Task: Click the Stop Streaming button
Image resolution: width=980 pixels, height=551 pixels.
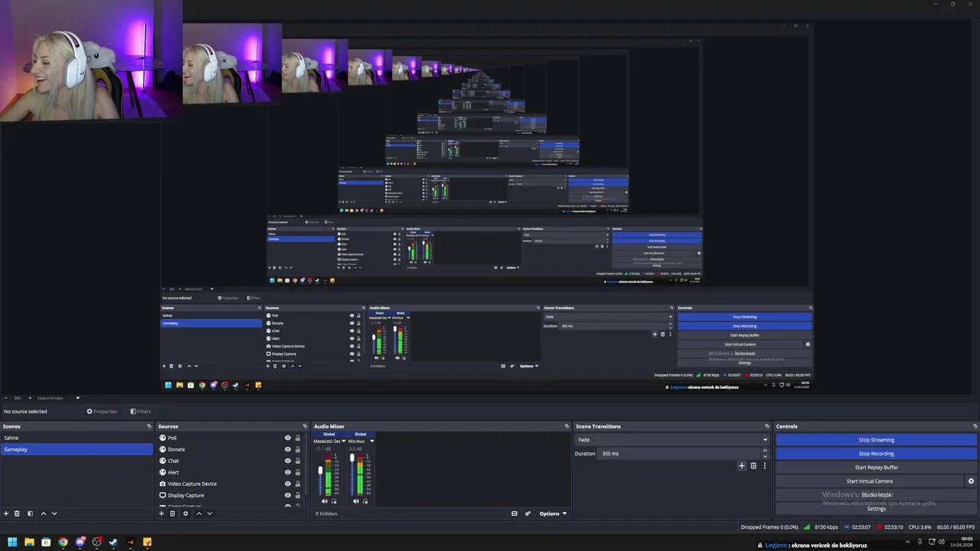Action: [876, 440]
